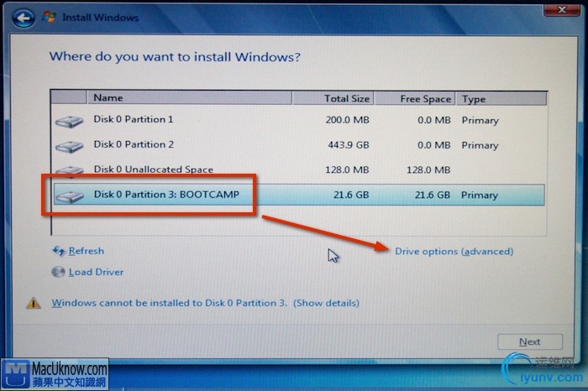Viewport: 588px width, 391px height.
Task: Click the Refresh arrows icon
Action: [x=59, y=251]
